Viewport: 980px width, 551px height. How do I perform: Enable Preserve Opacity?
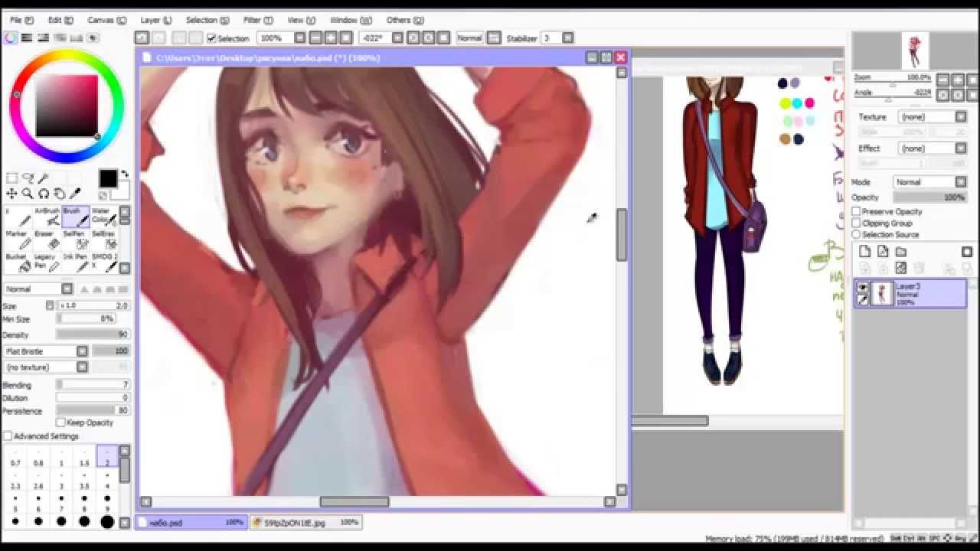click(x=857, y=211)
